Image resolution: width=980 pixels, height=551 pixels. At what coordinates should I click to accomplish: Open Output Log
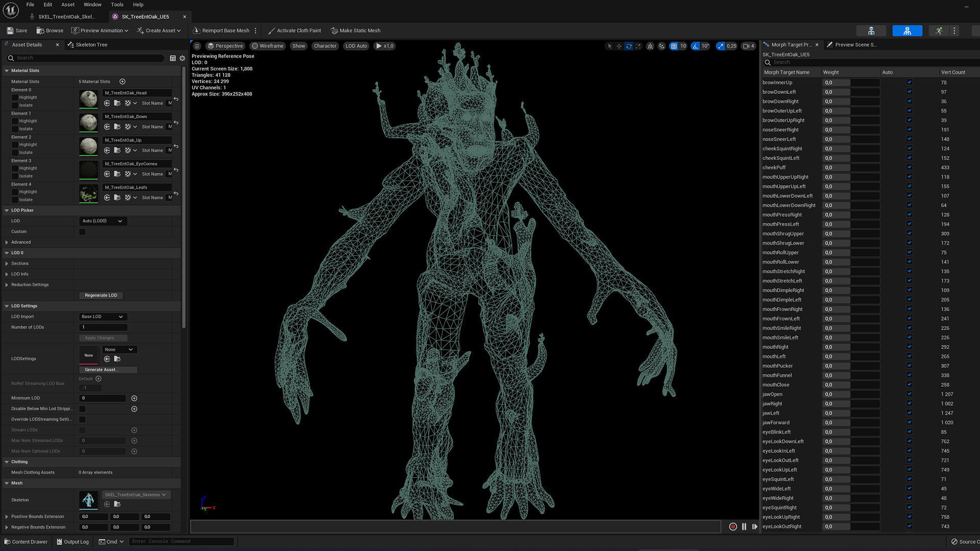72,542
